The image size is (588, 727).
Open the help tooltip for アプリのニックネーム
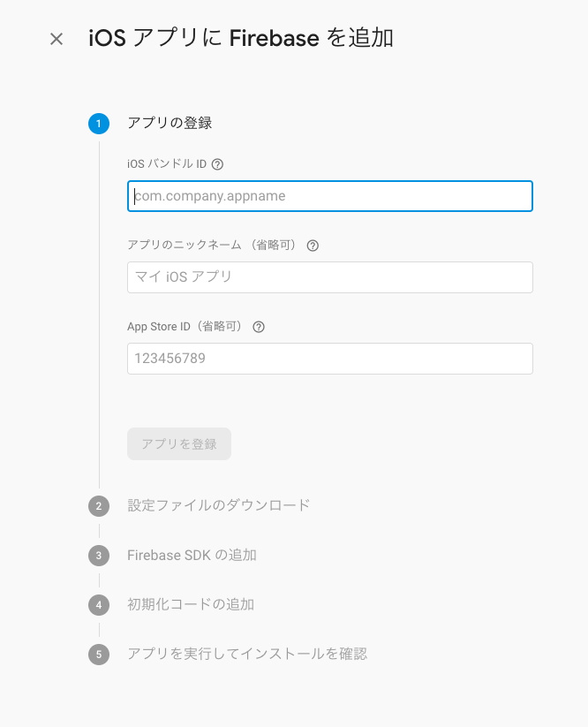313,245
